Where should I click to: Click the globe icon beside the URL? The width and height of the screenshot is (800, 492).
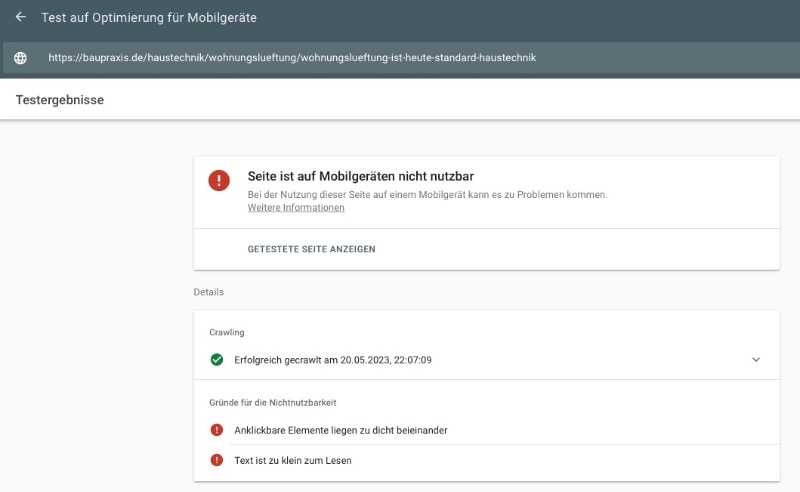(20, 58)
